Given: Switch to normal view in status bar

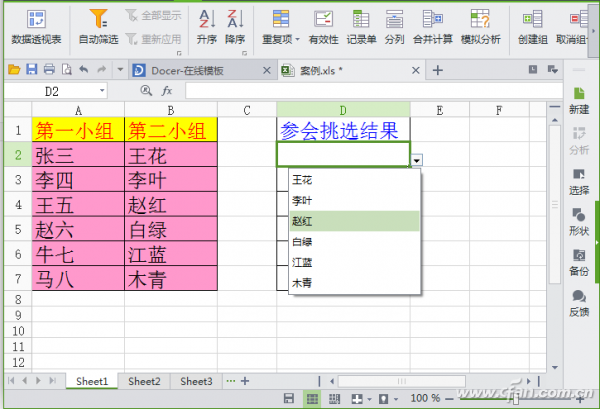Looking at the screenshot, I should point(312,399).
